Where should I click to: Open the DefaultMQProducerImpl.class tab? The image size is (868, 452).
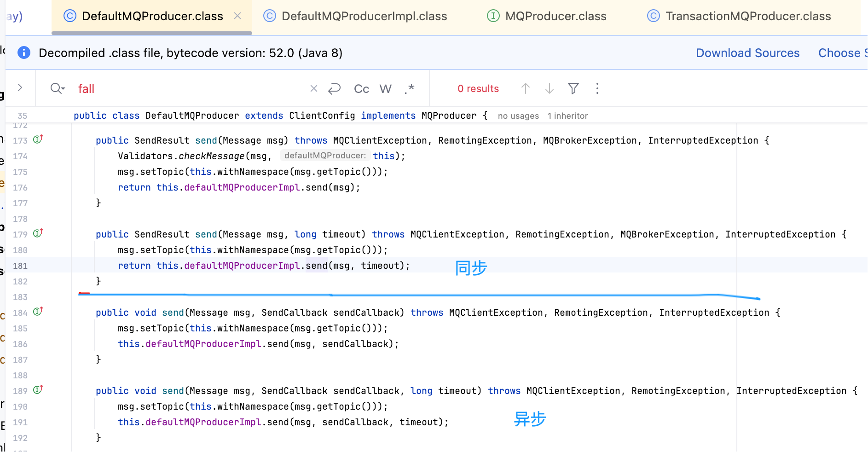pos(355,17)
